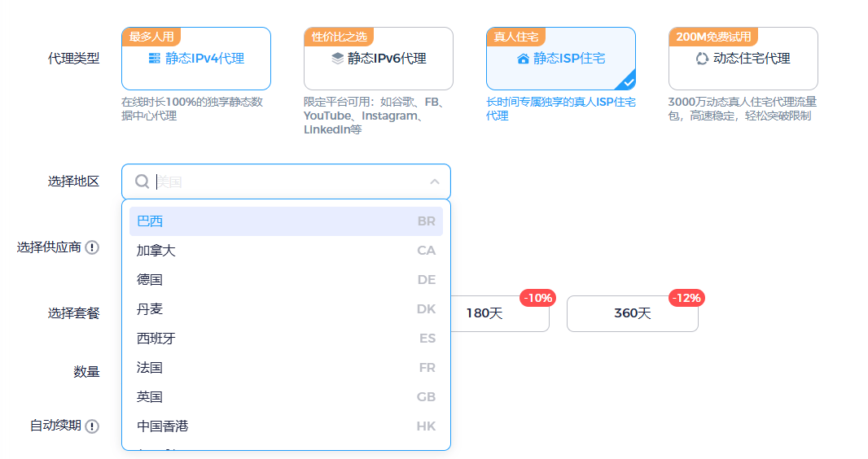
Task: Click the -10% discount badge
Action: (537, 298)
